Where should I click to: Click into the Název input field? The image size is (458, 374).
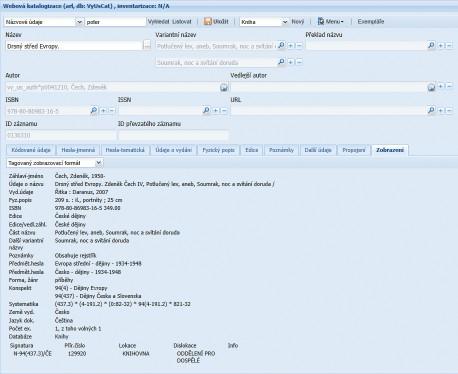pos(74,46)
